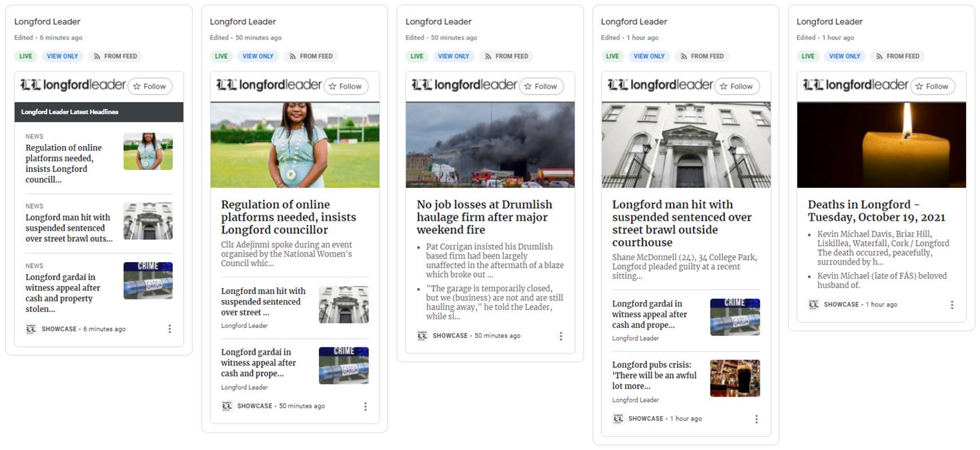This screenshot has height=450, width=980.
Task: Click the CRIME thumbnail in the Latest Headlines list
Action: click(x=148, y=281)
